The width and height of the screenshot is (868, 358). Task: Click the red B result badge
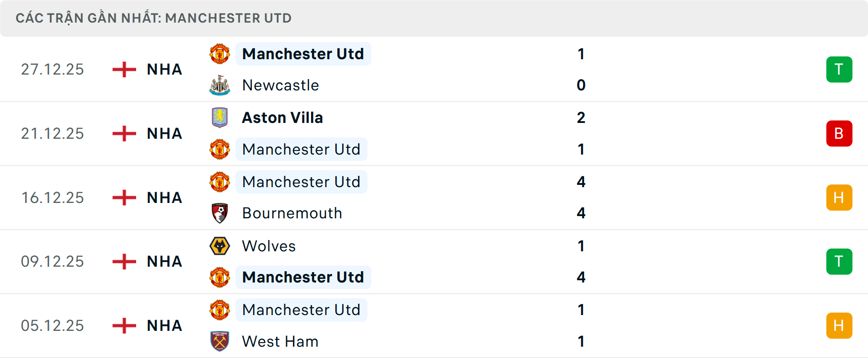pos(839,134)
